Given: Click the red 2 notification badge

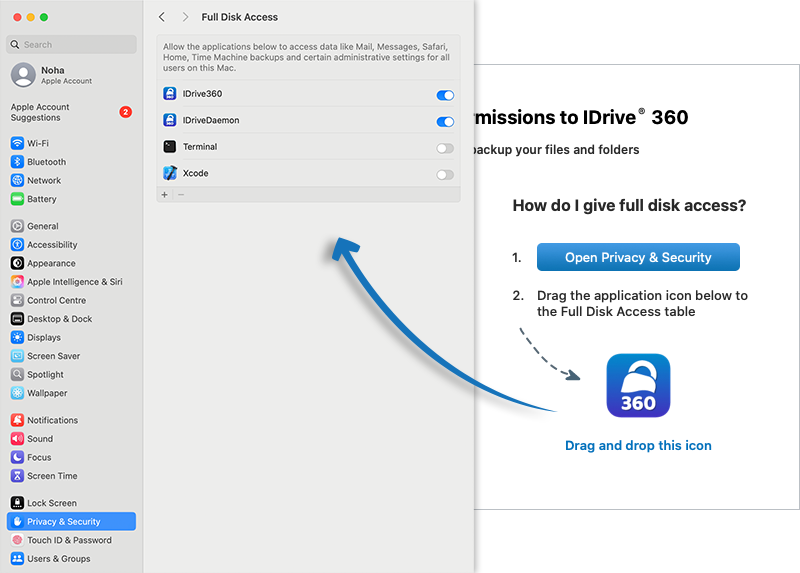Looking at the screenshot, I should 126,112.
